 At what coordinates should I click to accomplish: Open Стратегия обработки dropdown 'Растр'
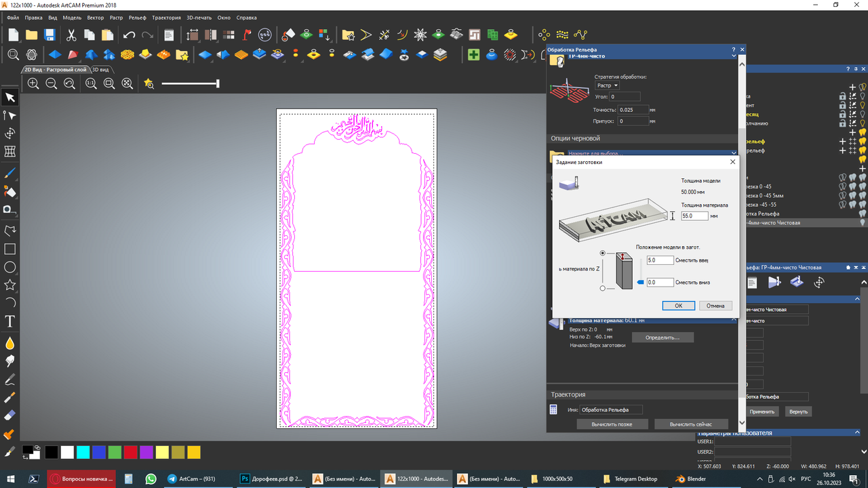coord(607,85)
